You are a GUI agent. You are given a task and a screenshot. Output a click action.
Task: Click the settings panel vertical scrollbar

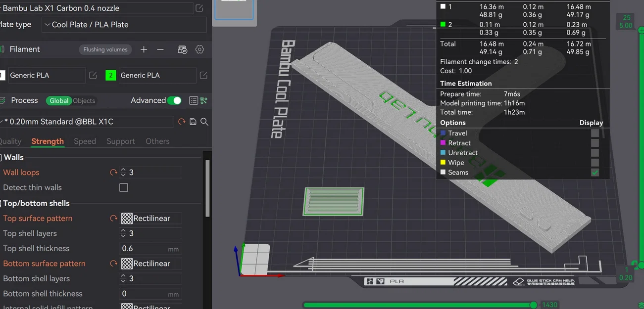(x=207, y=188)
